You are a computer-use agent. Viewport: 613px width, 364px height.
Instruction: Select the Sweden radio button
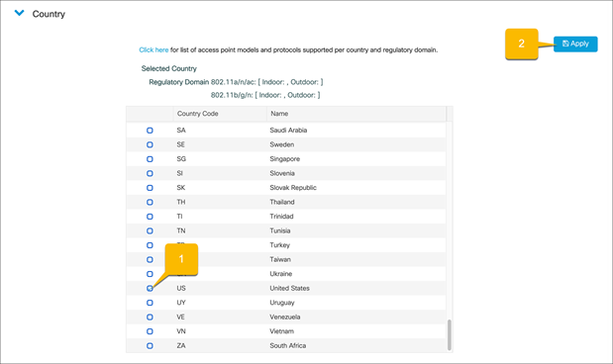click(150, 144)
